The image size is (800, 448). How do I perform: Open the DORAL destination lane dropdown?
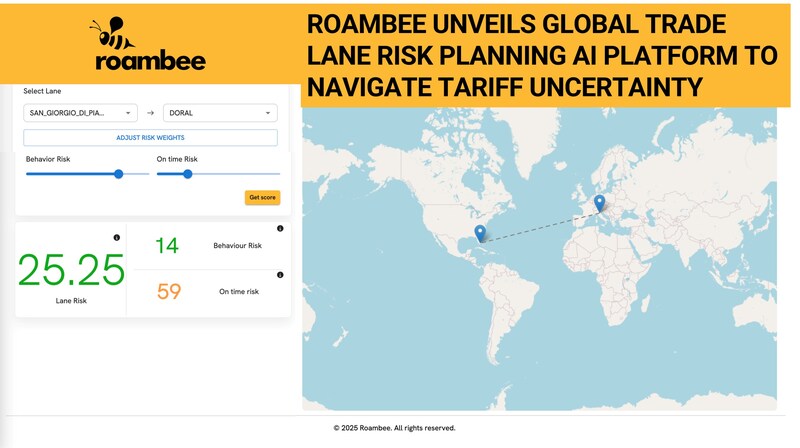220,113
